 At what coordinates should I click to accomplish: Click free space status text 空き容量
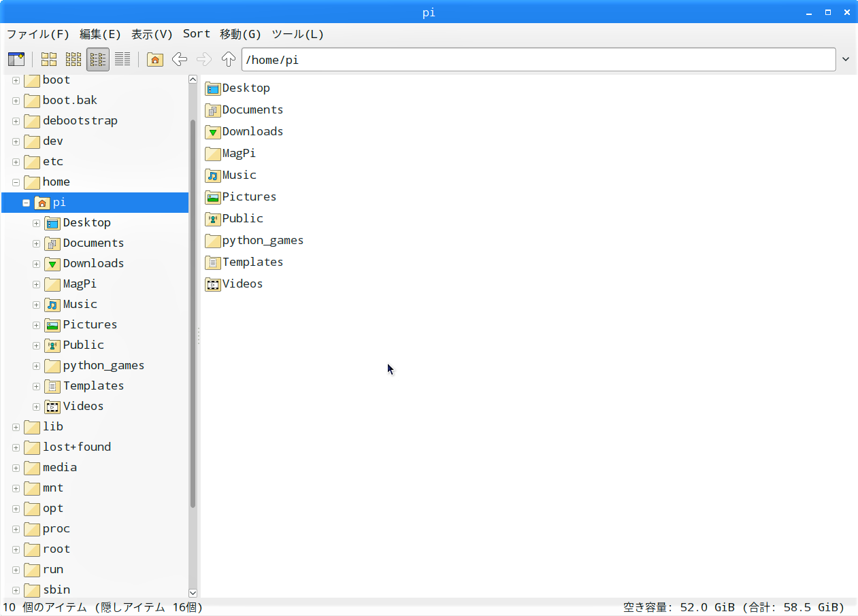(734, 607)
